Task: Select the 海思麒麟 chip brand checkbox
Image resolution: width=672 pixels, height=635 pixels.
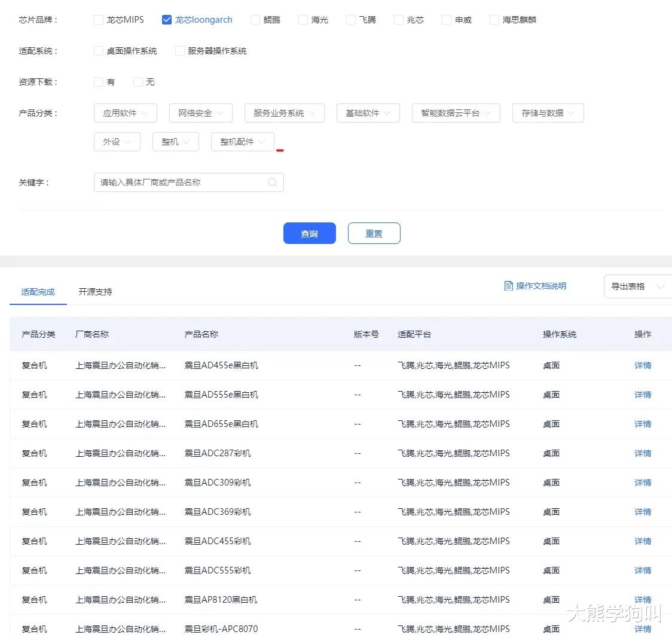Action: (494, 19)
